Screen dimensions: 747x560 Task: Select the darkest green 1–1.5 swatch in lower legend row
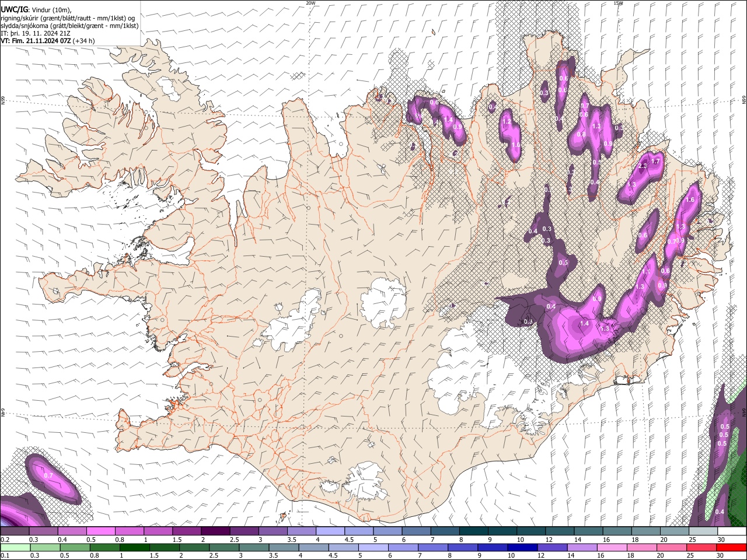pos(134,547)
